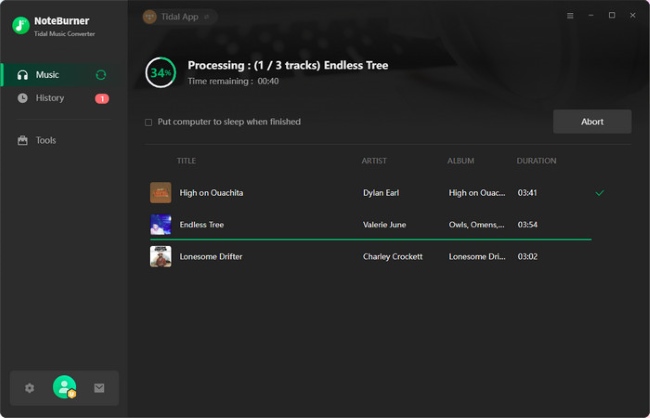Enable Put computer to sleep when finished
The height and width of the screenshot is (418, 650).
(x=148, y=122)
